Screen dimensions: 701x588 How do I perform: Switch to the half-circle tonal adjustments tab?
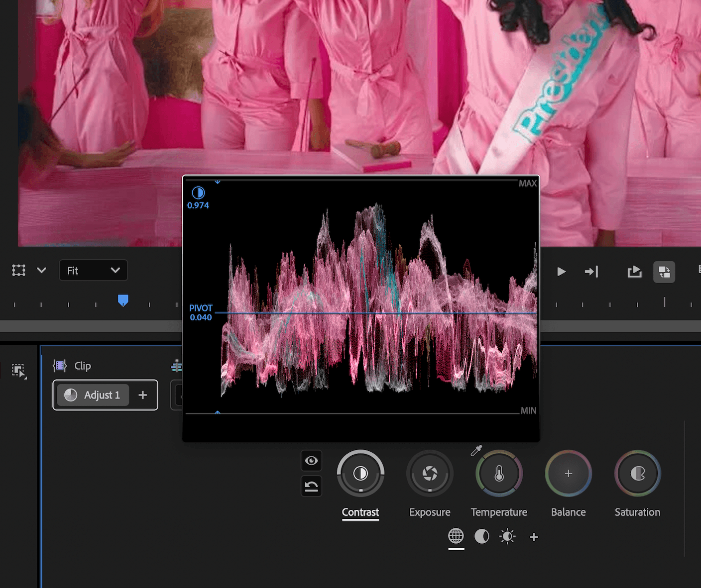pos(481,536)
